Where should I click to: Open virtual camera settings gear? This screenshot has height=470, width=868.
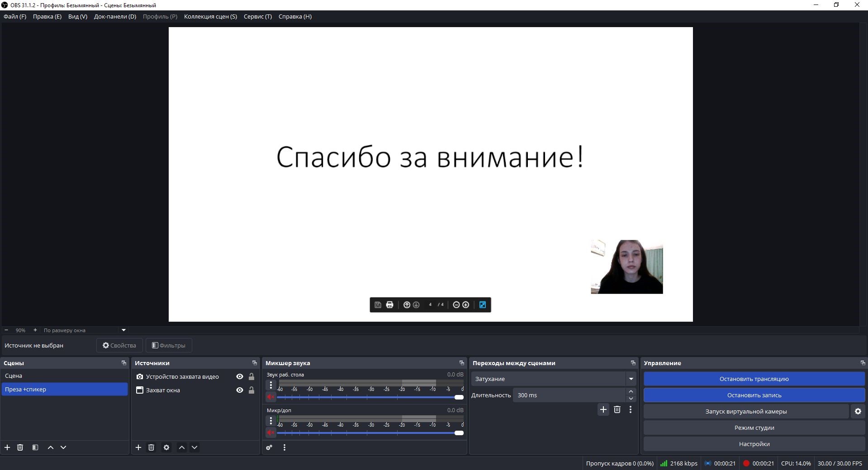click(858, 411)
